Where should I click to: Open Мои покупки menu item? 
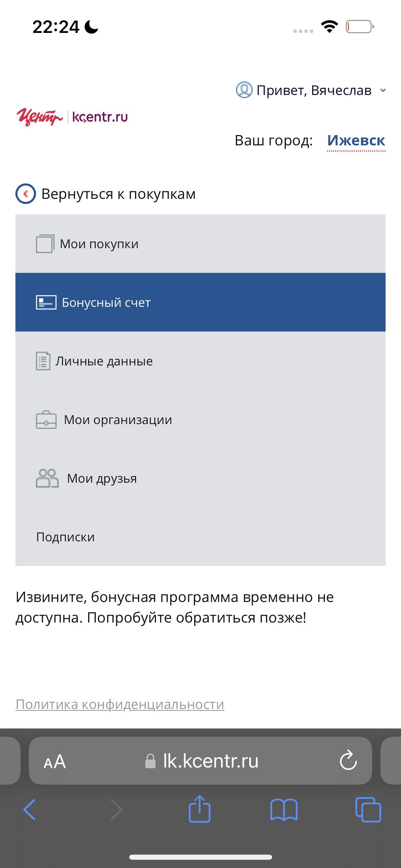[99, 244]
